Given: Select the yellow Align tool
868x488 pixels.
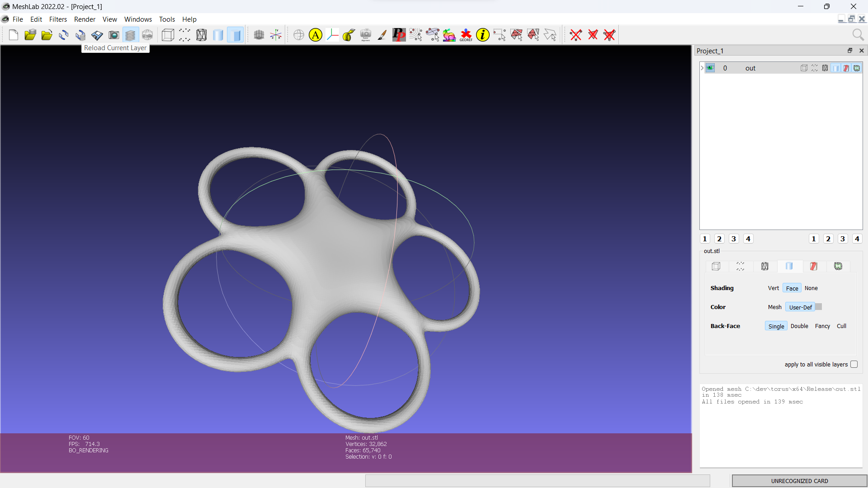Looking at the screenshot, I should click(x=316, y=35).
